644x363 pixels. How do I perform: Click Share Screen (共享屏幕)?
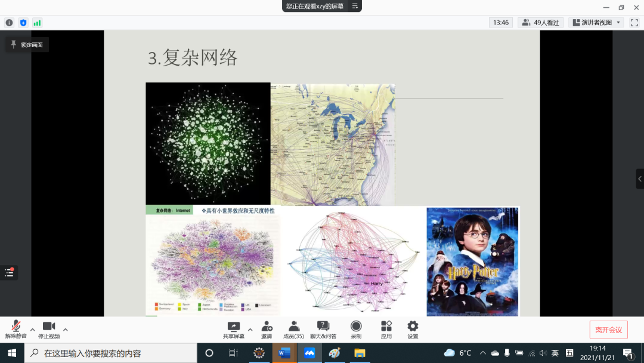(233, 329)
